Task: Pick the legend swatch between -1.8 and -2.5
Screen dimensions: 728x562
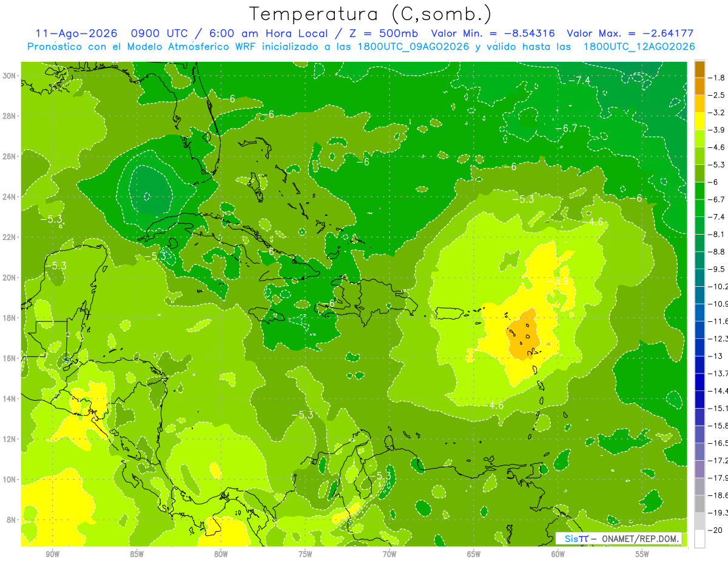Action: click(699, 86)
